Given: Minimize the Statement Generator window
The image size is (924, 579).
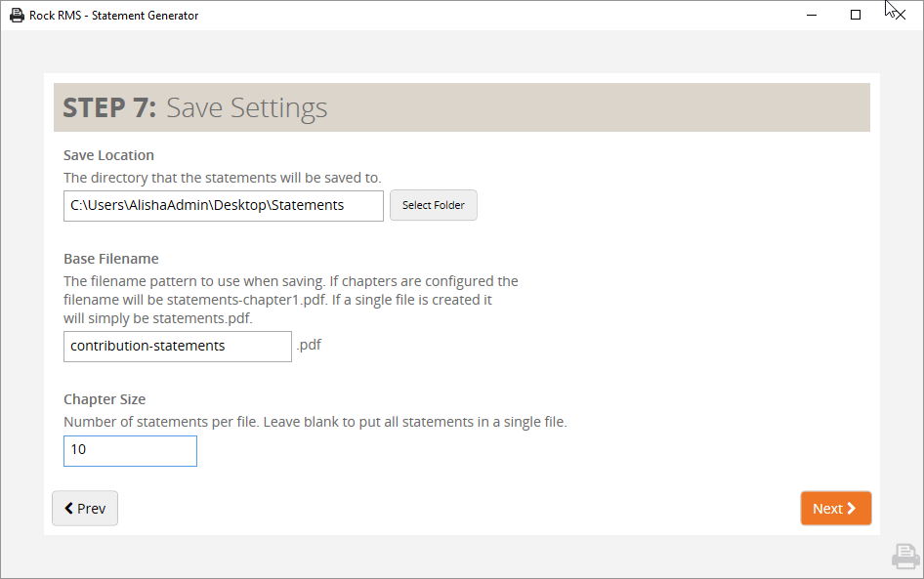Looking at the screenshot, I should [812, 15].
